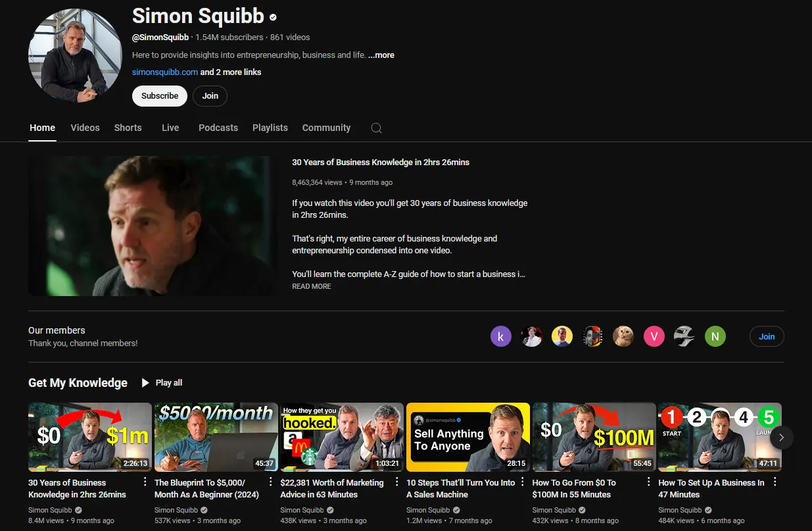Click the pink 'V' member avatar

(x=654, y=337)
